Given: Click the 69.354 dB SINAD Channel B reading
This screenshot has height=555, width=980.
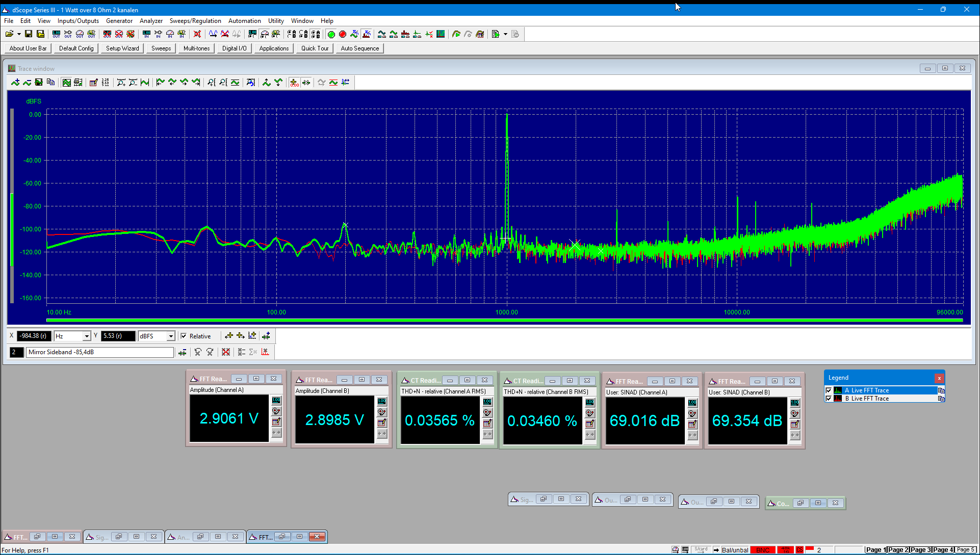Looking at the screenshot, I should (x=747, y=420).
